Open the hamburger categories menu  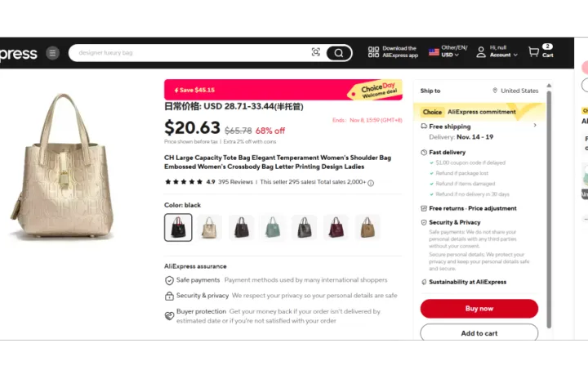click(52, 53)
